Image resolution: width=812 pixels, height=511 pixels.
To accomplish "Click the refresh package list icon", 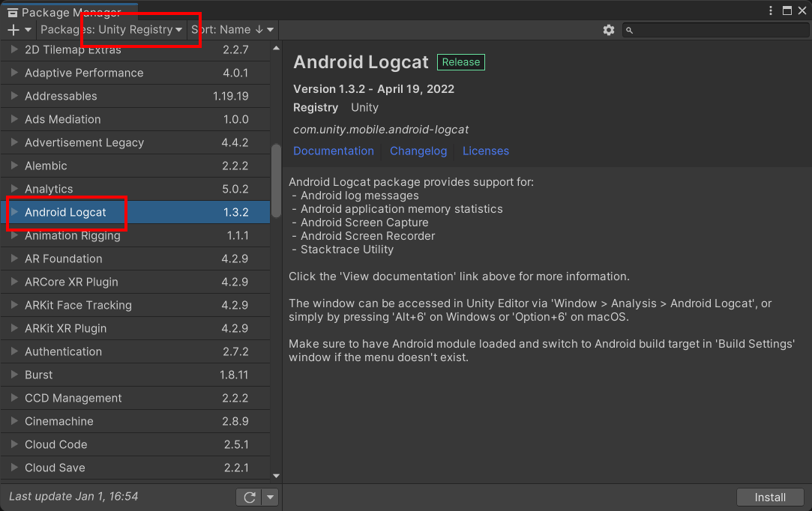I will coord(249,497).
